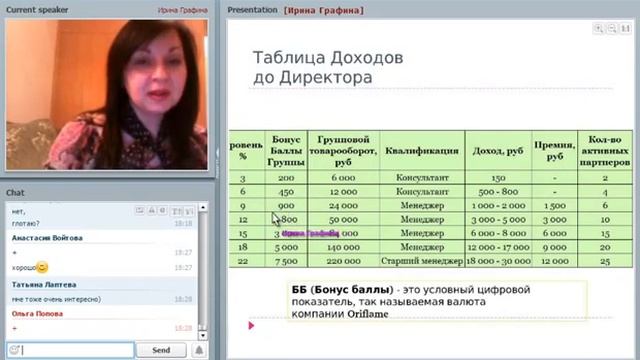
Task: Click '[Ирина Графина]' in Presentation header
Action: (324, 10)
